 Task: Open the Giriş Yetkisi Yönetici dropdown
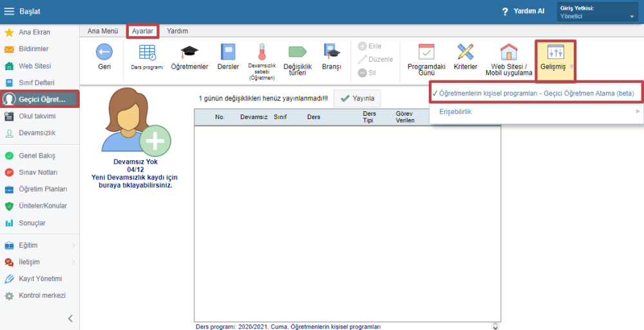pos(597,12)
